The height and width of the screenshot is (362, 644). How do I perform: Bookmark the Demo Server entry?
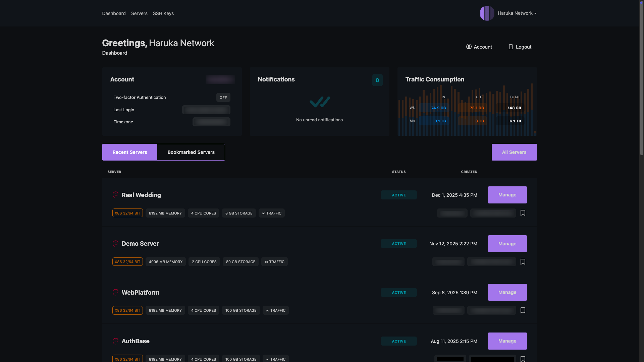coord(523,262)
